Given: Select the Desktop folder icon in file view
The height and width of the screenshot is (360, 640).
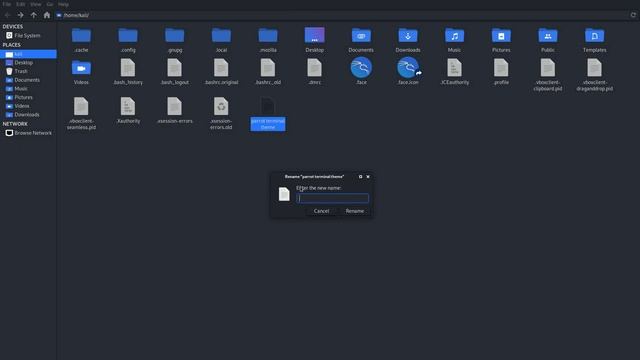Looking at the screenshot, I should [314, 36].
